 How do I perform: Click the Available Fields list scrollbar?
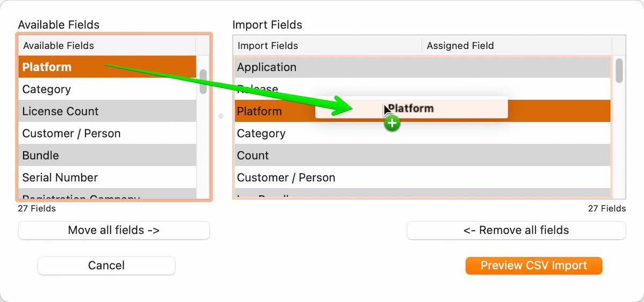click(203, 82)
